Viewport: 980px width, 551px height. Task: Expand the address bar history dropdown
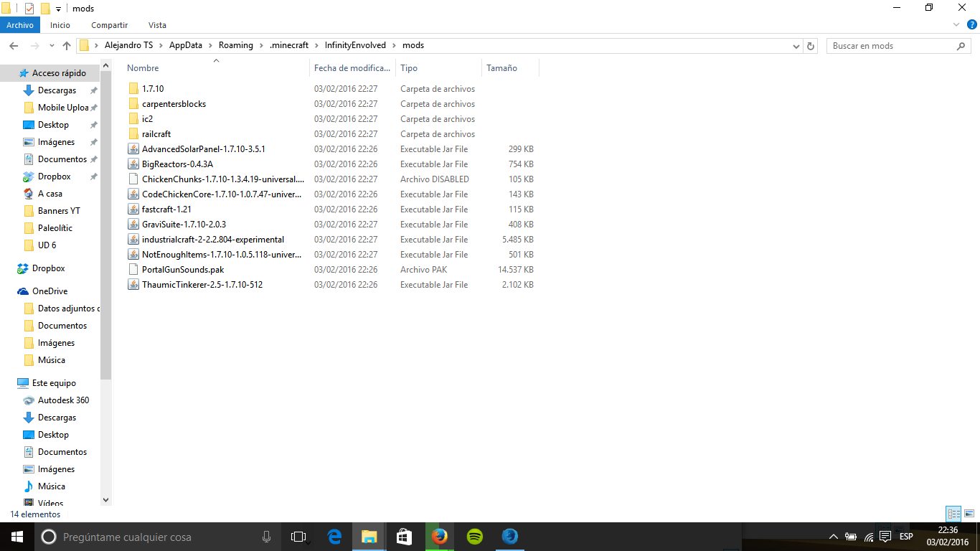coord(796,45)
